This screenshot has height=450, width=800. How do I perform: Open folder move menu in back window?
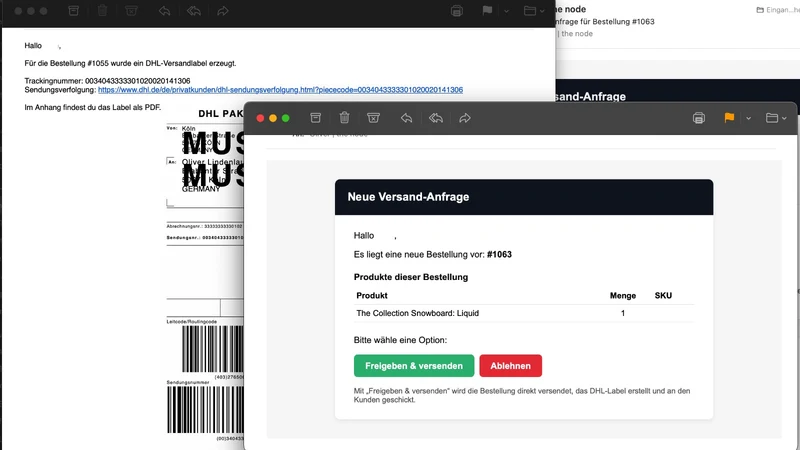[x=534, y=11]
